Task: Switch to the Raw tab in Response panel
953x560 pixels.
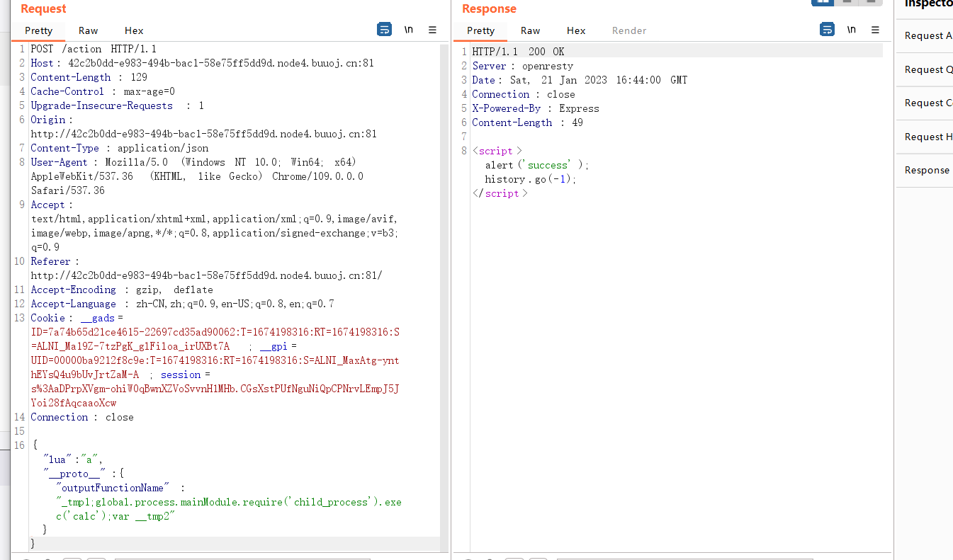Action: [531, 30]
